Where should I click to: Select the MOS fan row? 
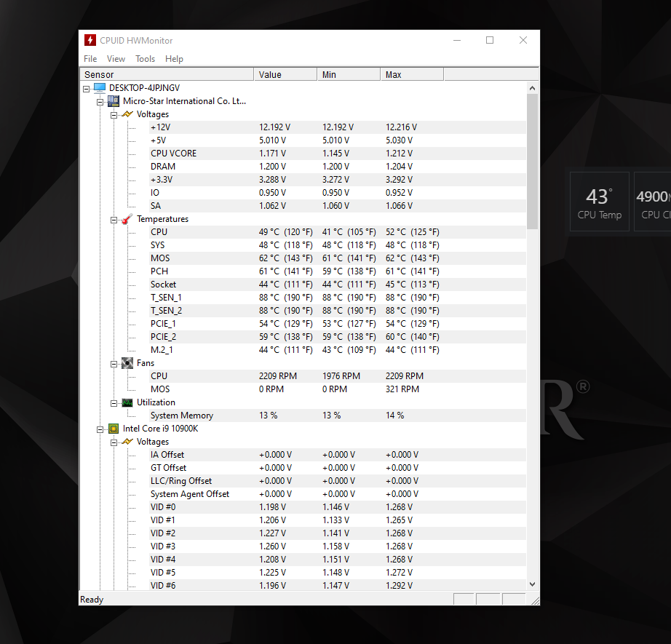tap(337, 389)
